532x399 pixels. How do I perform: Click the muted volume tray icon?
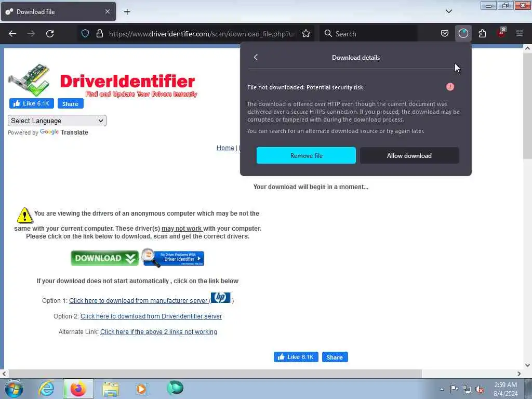coord(480,389)
